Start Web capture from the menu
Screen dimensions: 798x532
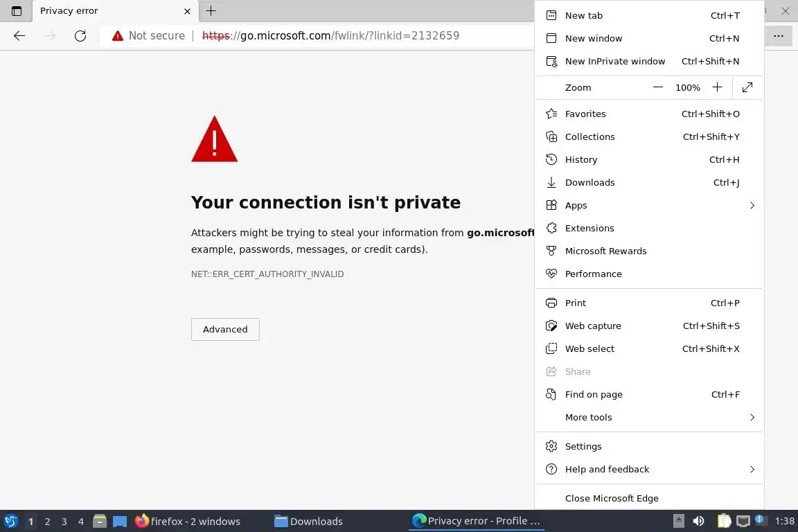pos(593,326)
